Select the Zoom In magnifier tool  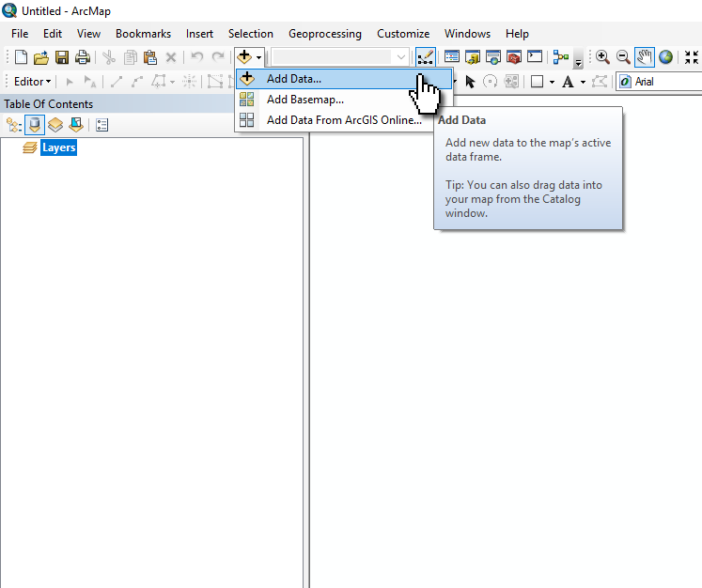[602, 57]
